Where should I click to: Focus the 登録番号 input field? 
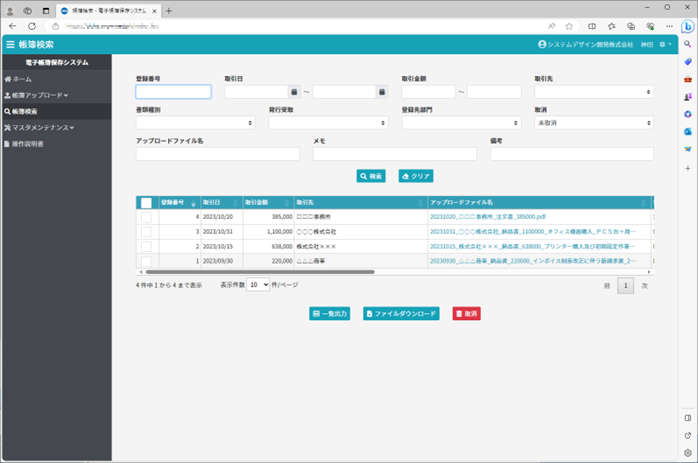tap(174, 92)
